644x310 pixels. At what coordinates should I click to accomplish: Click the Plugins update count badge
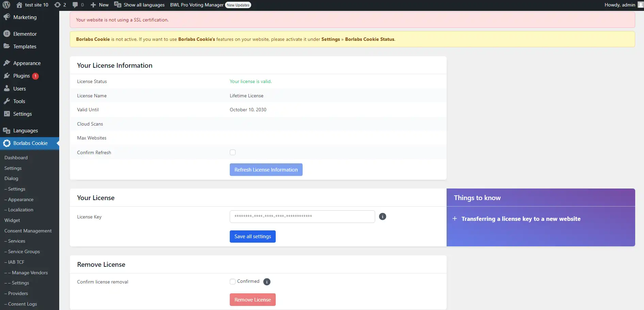tap(35, 76)
